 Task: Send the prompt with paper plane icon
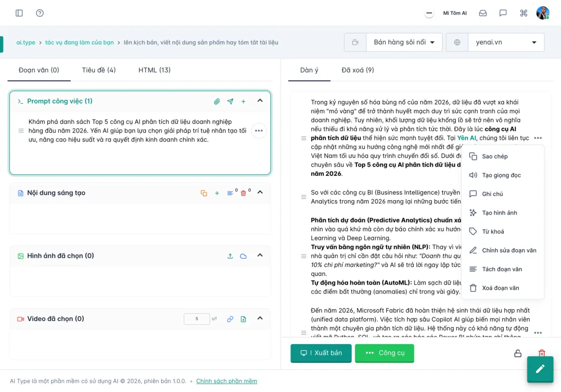click(x=230, y=101)
